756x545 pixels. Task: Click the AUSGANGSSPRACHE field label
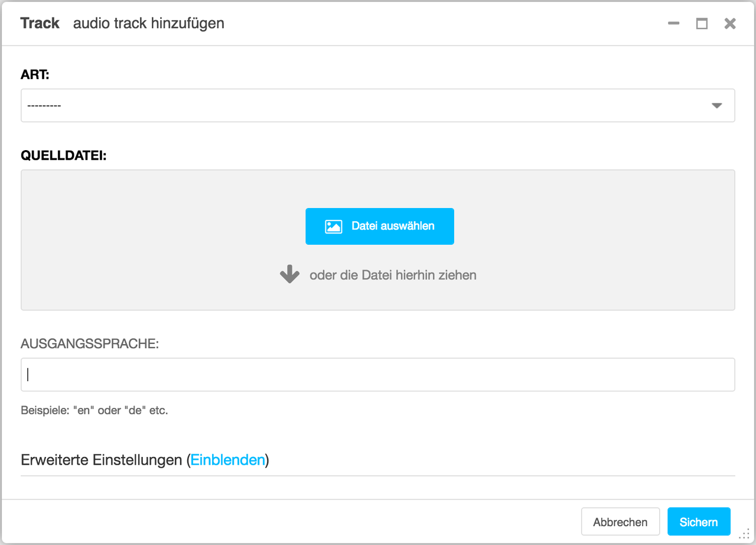[90, 344]
